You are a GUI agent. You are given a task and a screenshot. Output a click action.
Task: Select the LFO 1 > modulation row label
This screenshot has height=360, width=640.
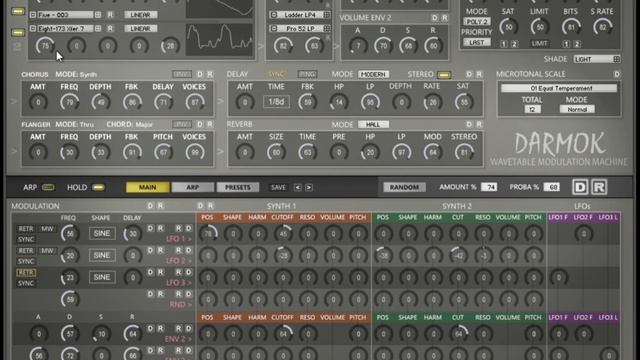(x=178, y=239)
